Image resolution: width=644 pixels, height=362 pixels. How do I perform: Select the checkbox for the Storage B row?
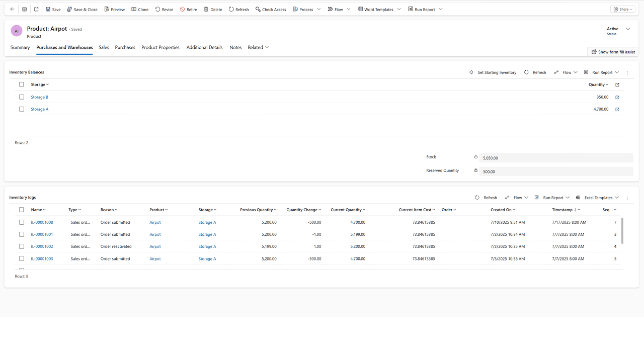click(x=21, y=97)
